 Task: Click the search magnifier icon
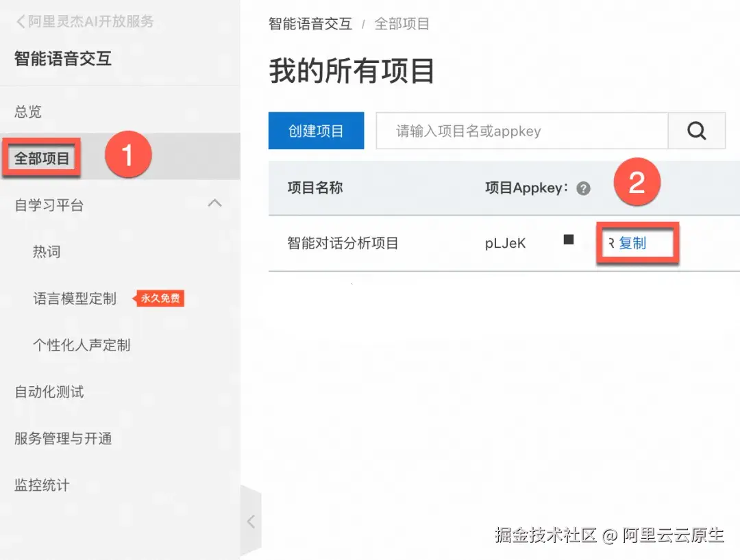(697, 130)
